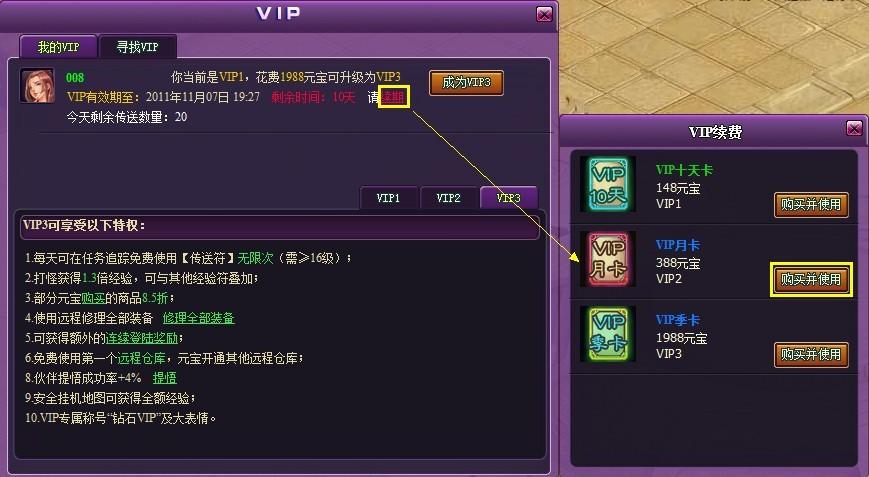
Task: Click the 成为VIP3 upgrade button
Action: point(466,83)
